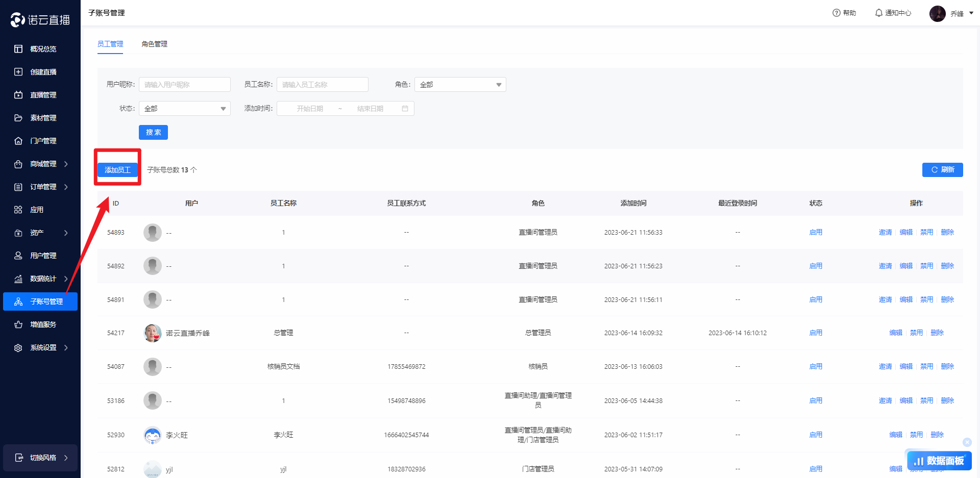Click the 增值服务 sidebar icon

click(18, 324)
